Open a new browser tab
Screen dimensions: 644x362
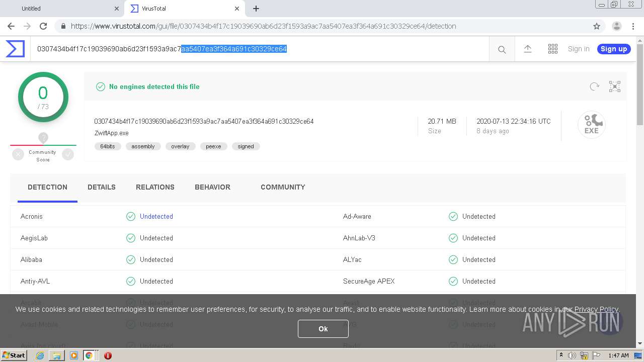point(256,9)
